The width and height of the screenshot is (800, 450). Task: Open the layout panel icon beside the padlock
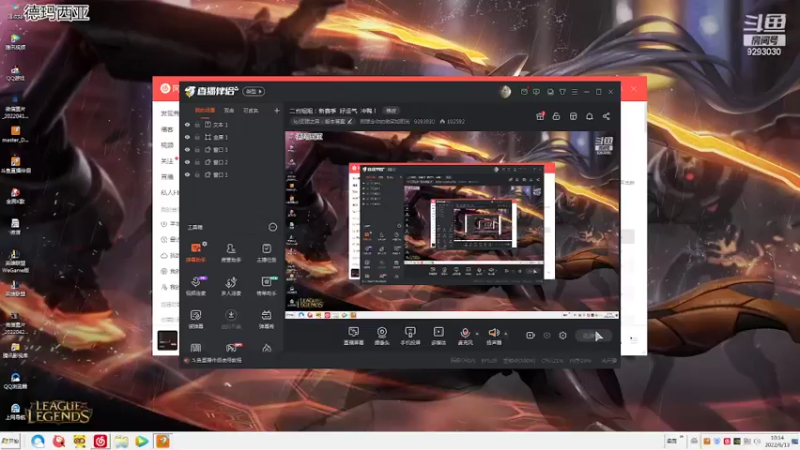[x=573, y=116]
